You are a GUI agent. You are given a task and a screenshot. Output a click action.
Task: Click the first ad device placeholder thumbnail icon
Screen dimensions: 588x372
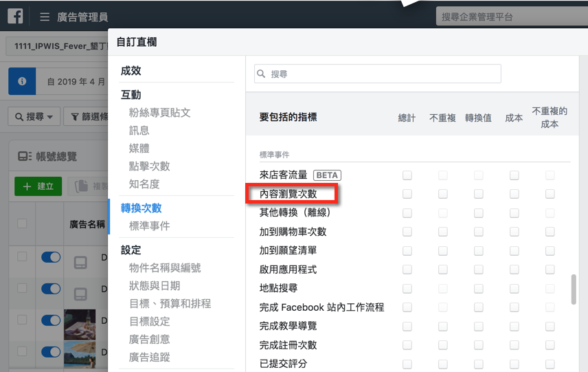click(x=80, y=261)
